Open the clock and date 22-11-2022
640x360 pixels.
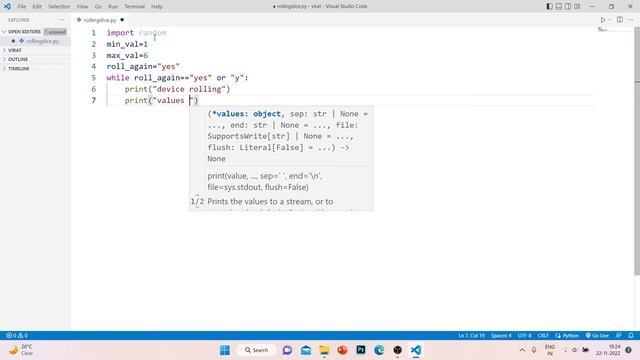tap(609, 350)
